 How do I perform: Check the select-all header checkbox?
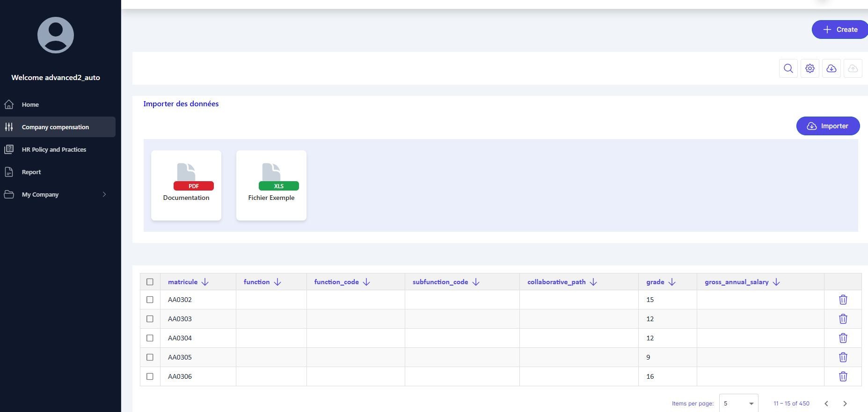point(150,282)
